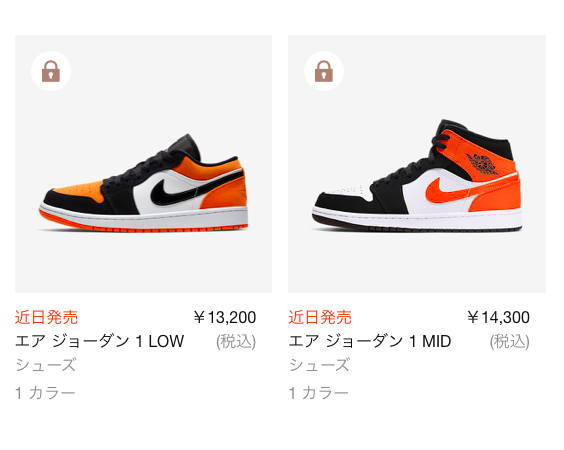
Task: Click シューズ category under Jordan 1 MID
Action: [319, 365]
